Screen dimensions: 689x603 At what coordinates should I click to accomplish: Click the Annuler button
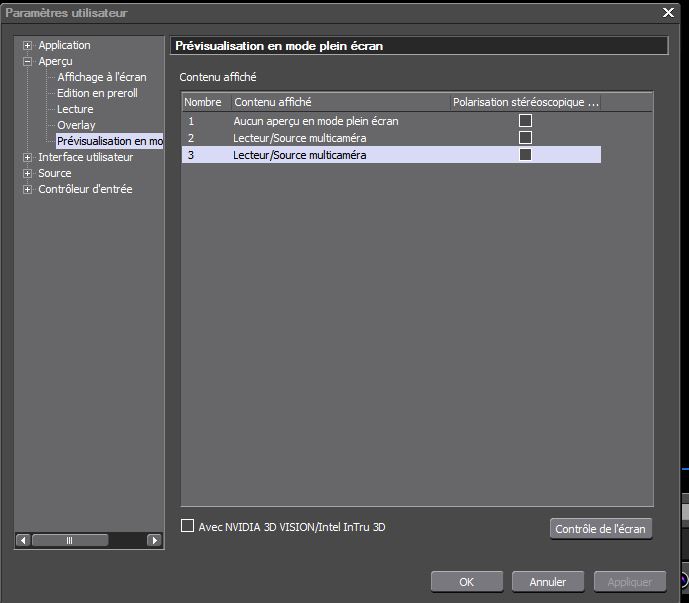[548, 582]
